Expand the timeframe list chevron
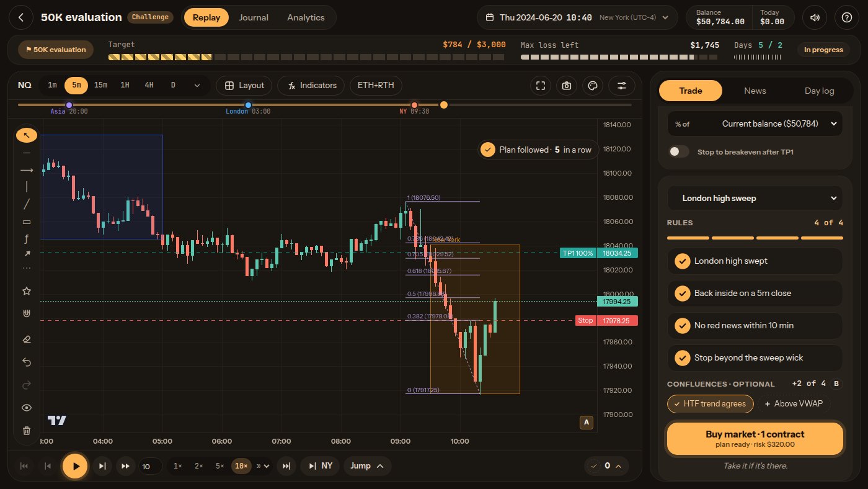Image resolution: width=868 pixels, height=489 pixels. click(197, 86)
